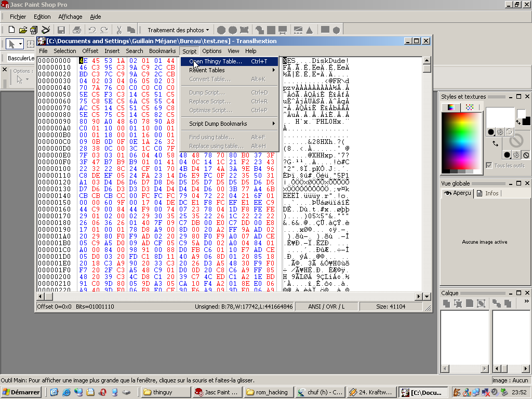
Task: Click the Undo arrow icon
Action: pos(92,30)
